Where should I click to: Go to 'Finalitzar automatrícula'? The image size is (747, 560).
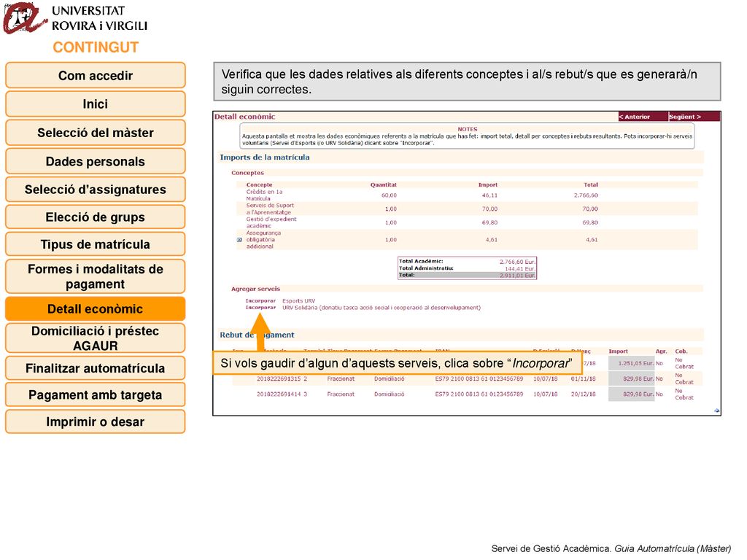[x=96, y=368]
